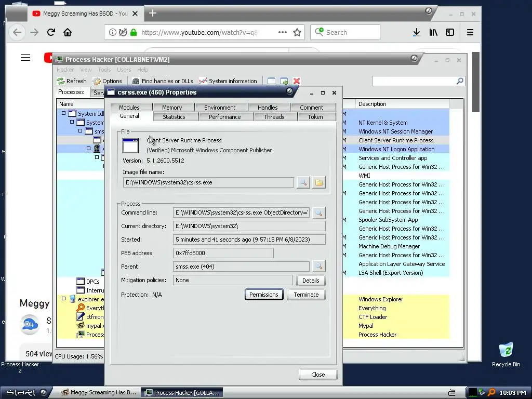The width and height of the screenshot is (532, 399).
Task: Click the Process Hacker search field
Action: [414, 81]
